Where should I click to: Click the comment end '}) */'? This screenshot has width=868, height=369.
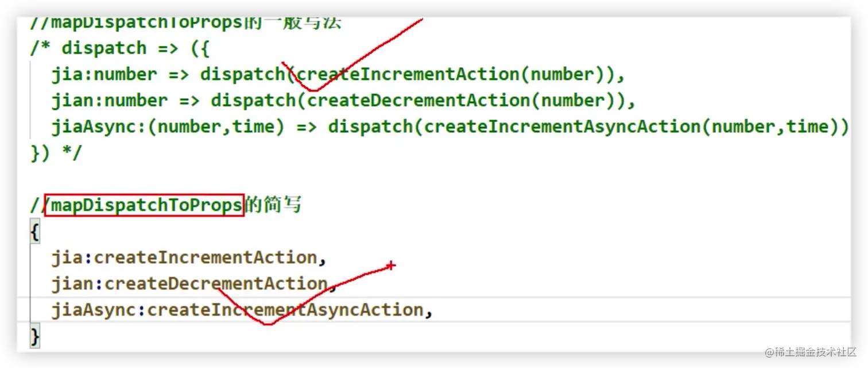pos(56,153)
